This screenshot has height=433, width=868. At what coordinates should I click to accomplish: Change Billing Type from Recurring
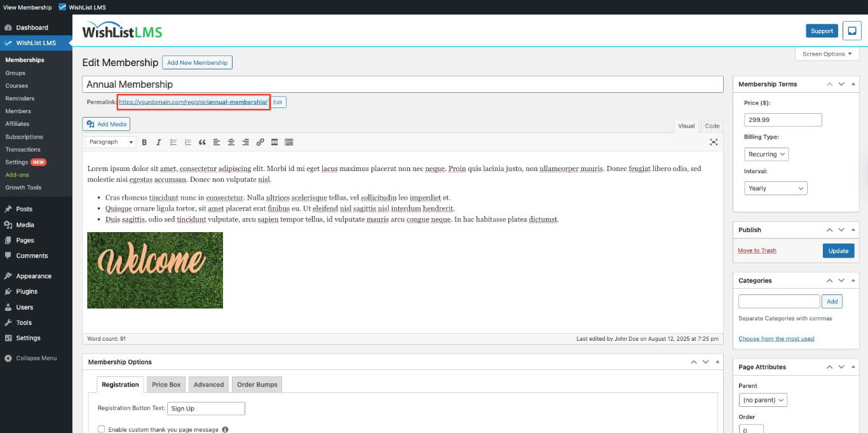[766, 154]
